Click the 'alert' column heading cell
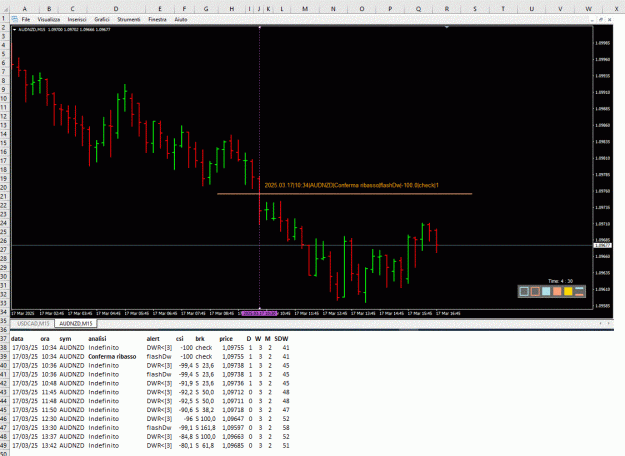 (x=153, y=339)
